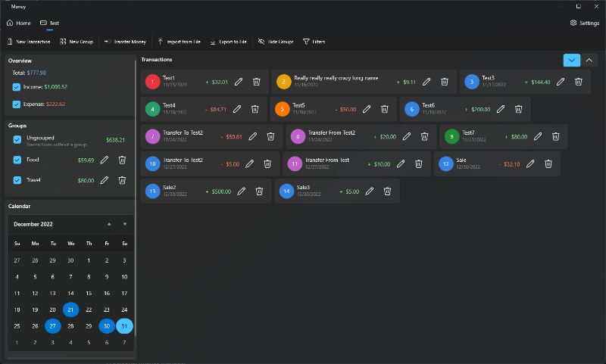Select December 31 in the calendar

[x=124, y=326]
